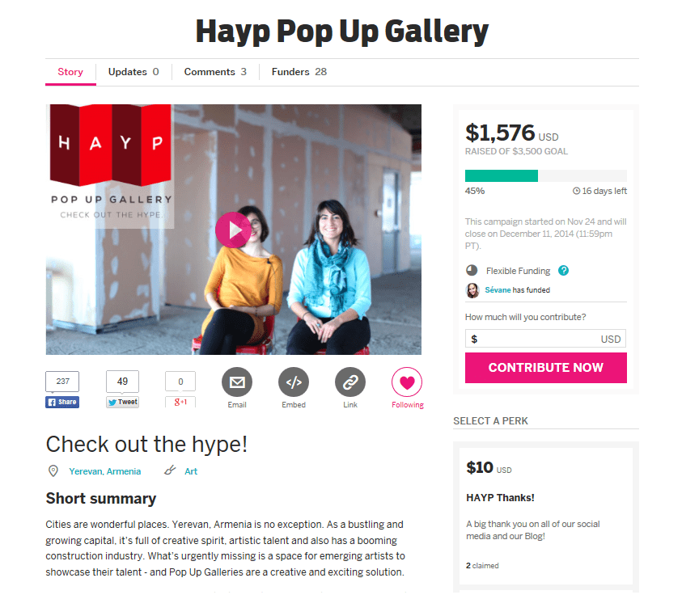This screenshot has height=616, width=682.
Task: Click the Email share icon
Action: [237, 382]
